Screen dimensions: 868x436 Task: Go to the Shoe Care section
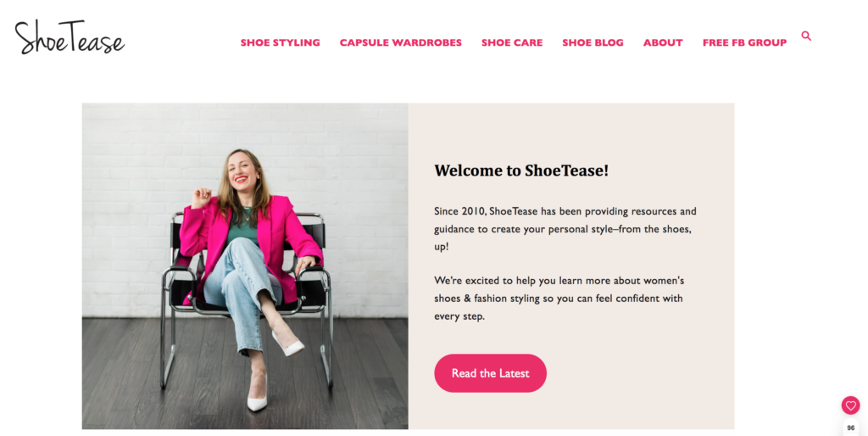pyautogui.click(x=512, y=42)
